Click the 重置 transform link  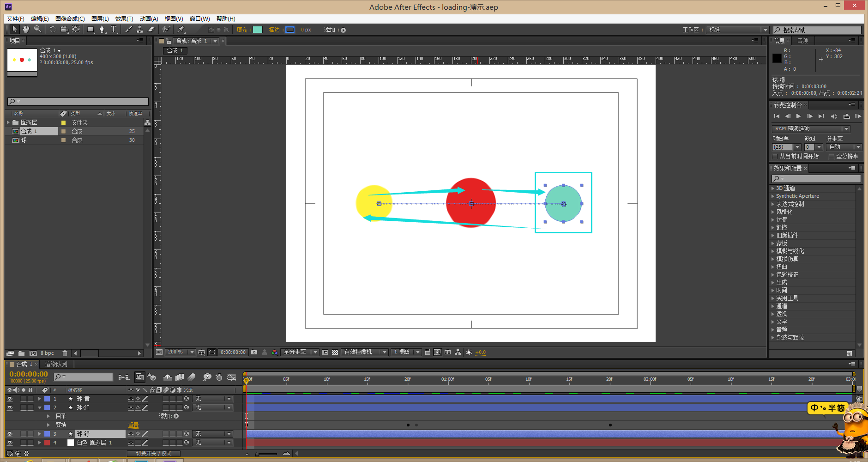[133, 425]
